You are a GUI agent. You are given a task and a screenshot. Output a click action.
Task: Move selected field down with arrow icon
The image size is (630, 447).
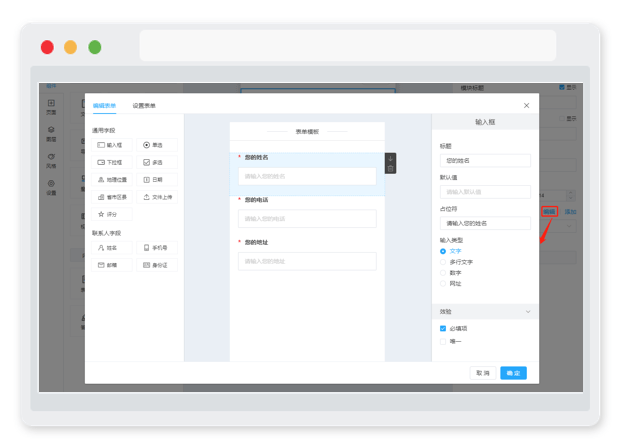tap(390, 158)
